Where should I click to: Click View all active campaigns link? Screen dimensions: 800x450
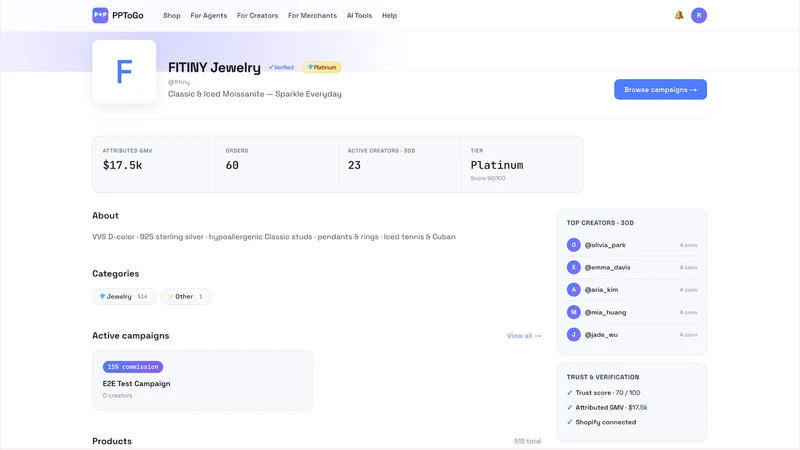(x=523, y=336)
